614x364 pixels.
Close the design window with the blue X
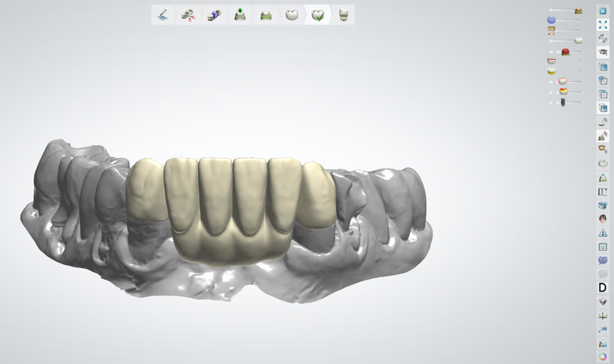coord(603,11)
